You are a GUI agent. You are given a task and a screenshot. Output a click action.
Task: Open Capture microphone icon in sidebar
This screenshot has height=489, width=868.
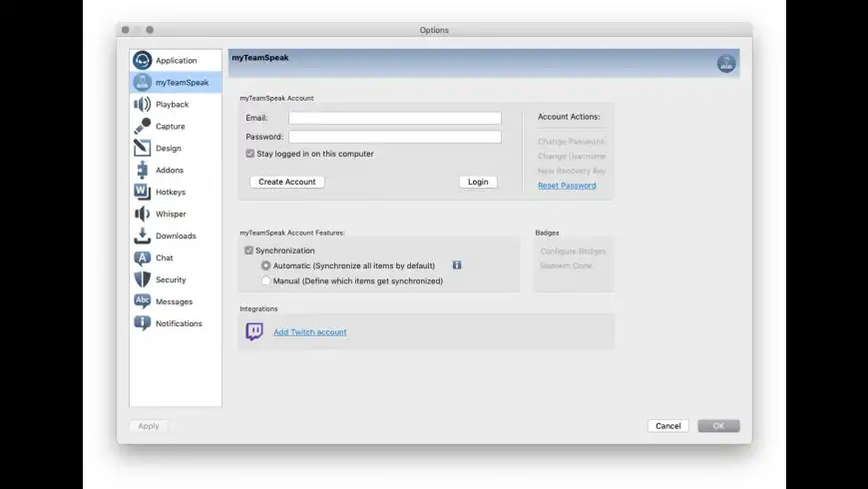[x=143, y=127]
